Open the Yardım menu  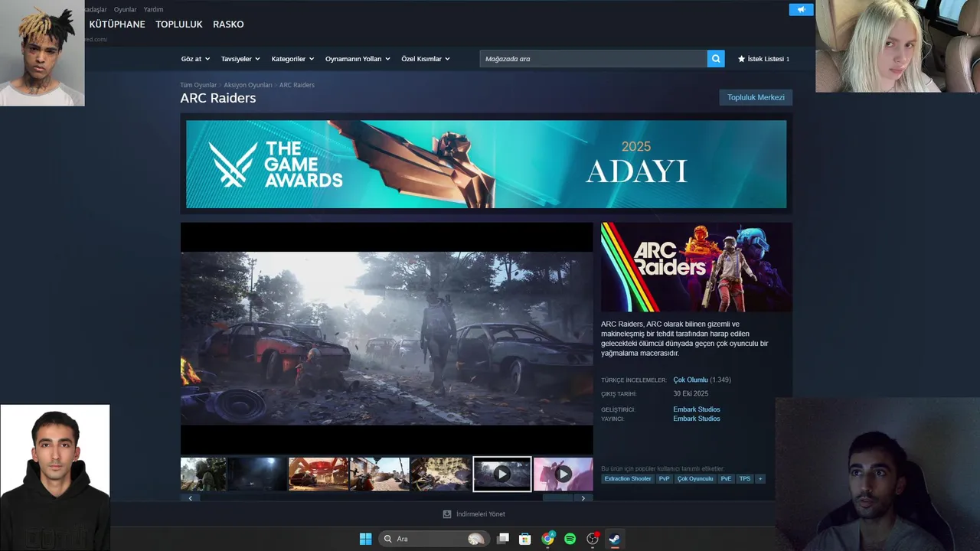click(153, 9)
